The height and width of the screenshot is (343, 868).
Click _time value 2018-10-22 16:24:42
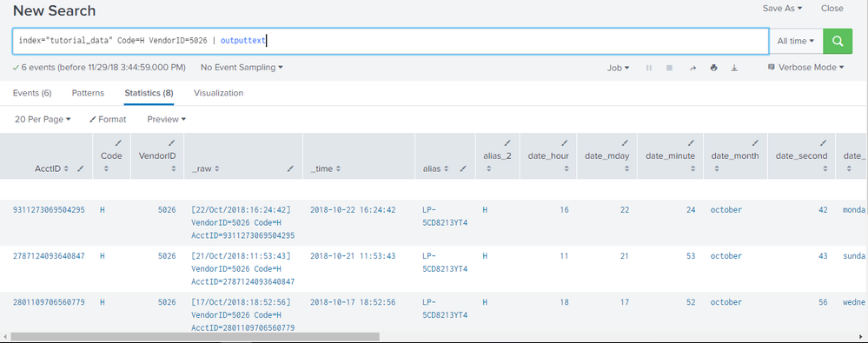click(353, 209)
